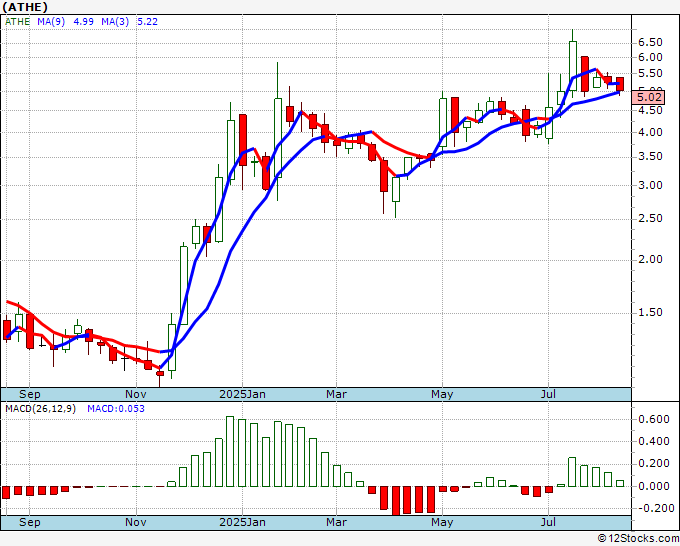
Task: Click the tallest green candle at July peak
Action: tap(573, 65)
